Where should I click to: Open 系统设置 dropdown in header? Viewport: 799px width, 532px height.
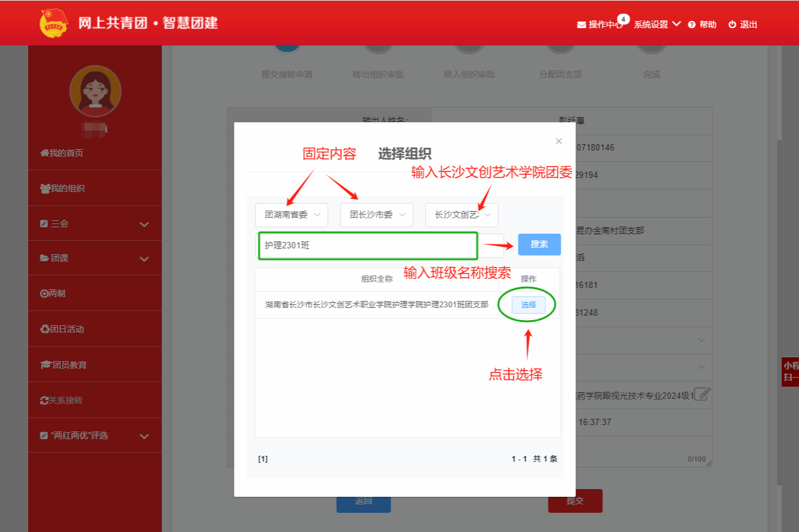(x=657, y=24)
